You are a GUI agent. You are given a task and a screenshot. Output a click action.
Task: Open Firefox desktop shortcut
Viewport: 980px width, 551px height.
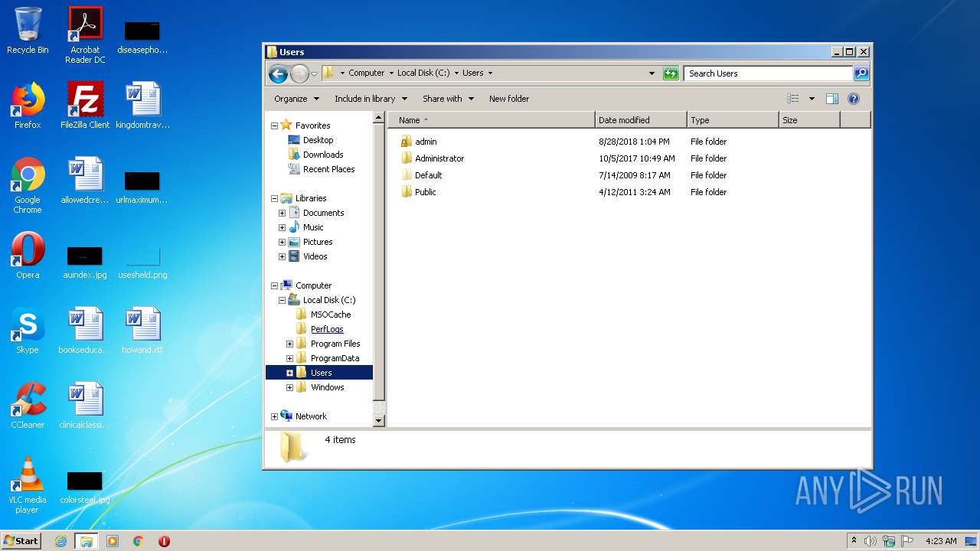tap(28, 106)
